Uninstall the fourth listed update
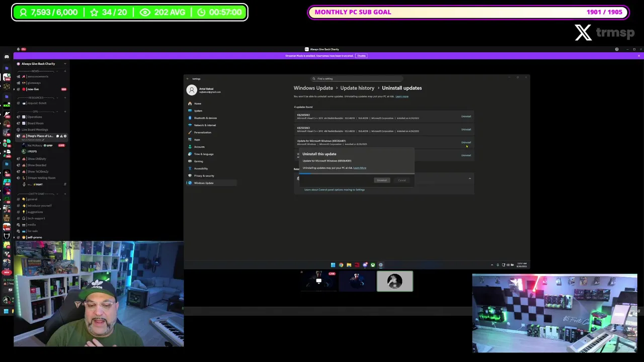 [x=466, y=155]
